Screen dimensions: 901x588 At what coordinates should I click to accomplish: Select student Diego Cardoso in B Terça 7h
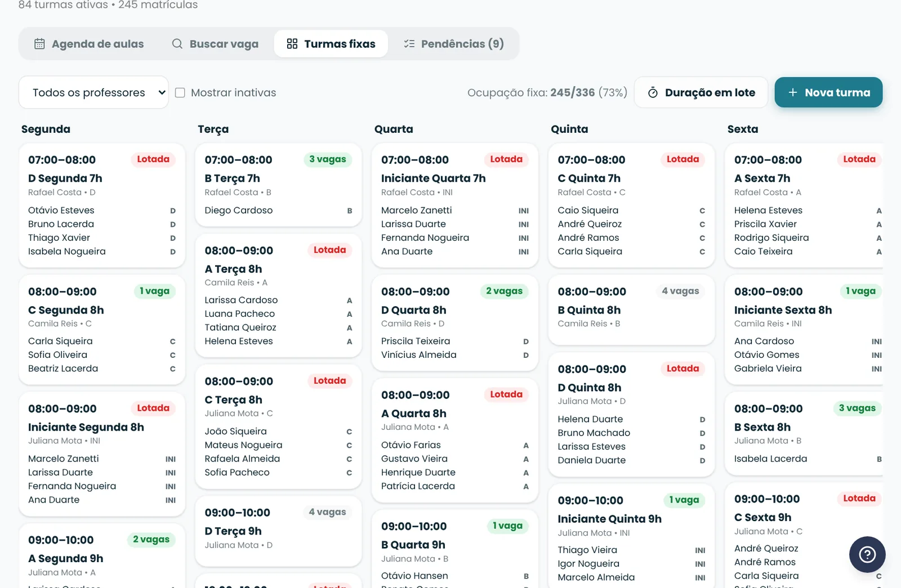coord(278,210)
